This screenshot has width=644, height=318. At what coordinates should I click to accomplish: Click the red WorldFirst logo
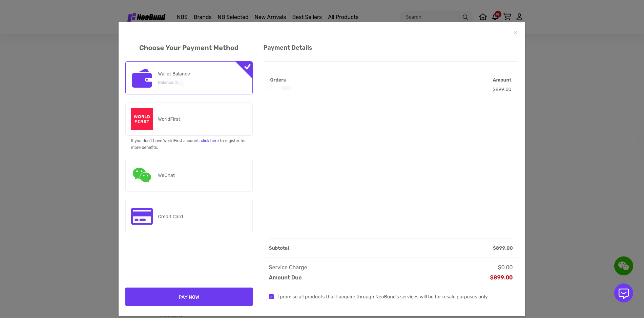[x=142, y=119]
